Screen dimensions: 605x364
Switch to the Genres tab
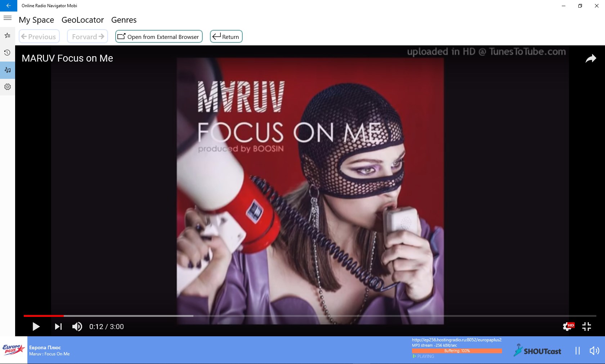coord(124,20)
